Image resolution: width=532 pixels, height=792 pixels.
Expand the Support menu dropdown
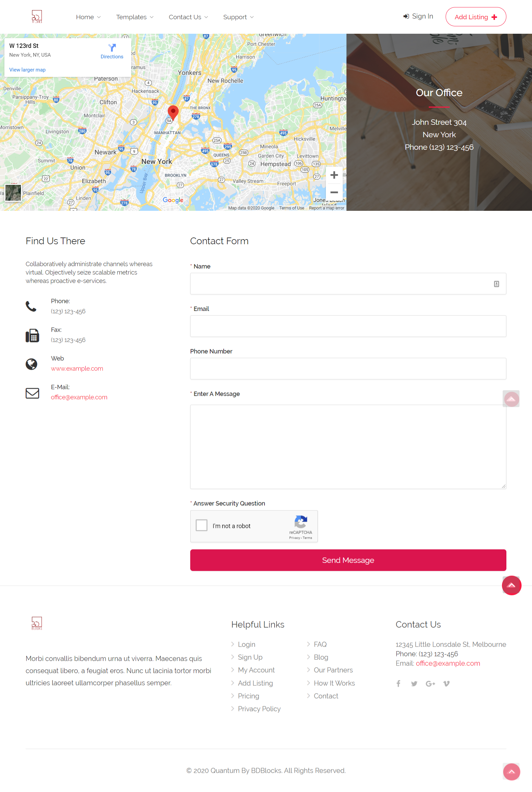(x=238, y=17)
